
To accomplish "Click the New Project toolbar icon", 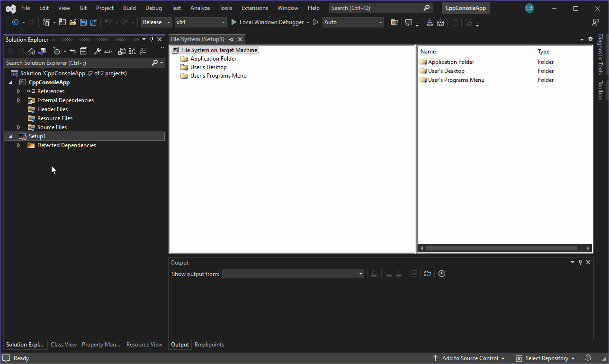I will (46, 22).
